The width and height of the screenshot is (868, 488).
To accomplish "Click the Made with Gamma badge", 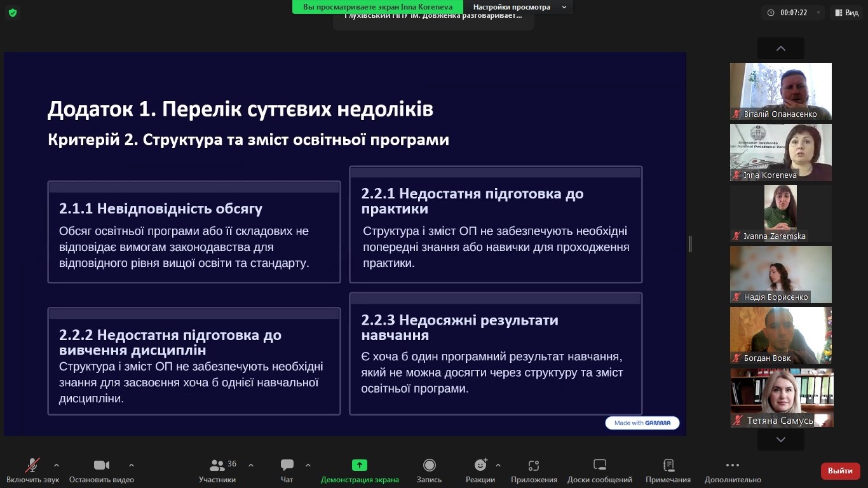I will click(x=642, y=423).
